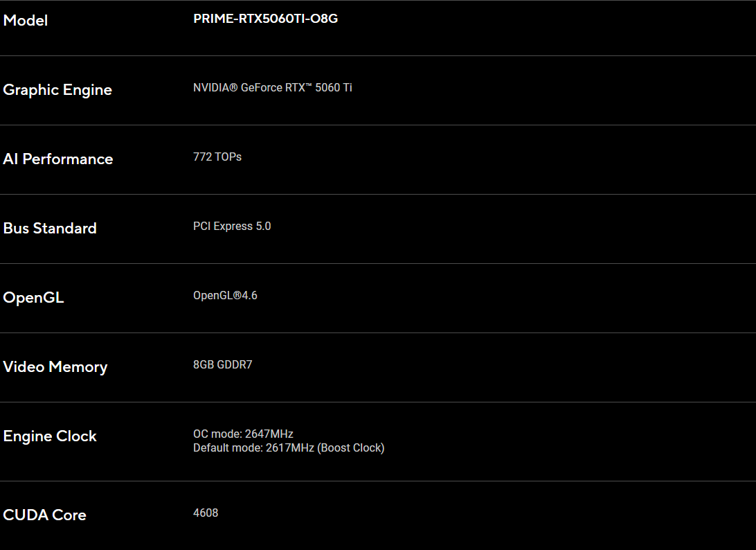
Task: Click the trademark symbol after RTX
Action: tap(309, 85)
